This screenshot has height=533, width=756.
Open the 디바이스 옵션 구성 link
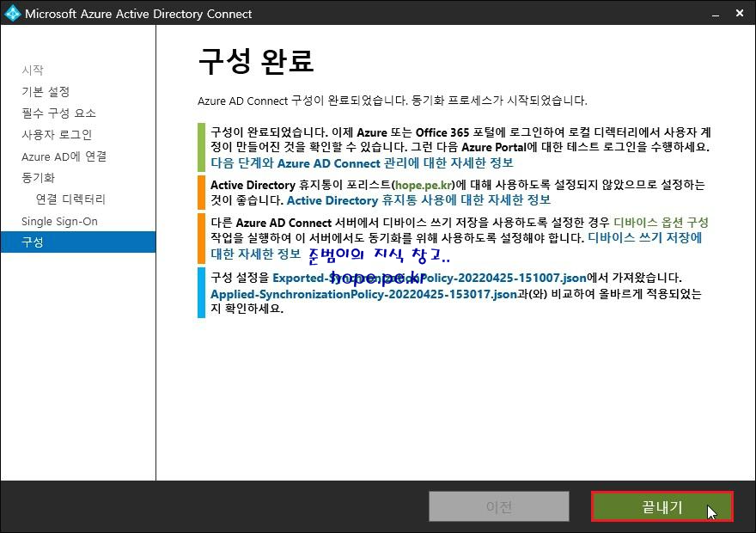coord(661,223)
